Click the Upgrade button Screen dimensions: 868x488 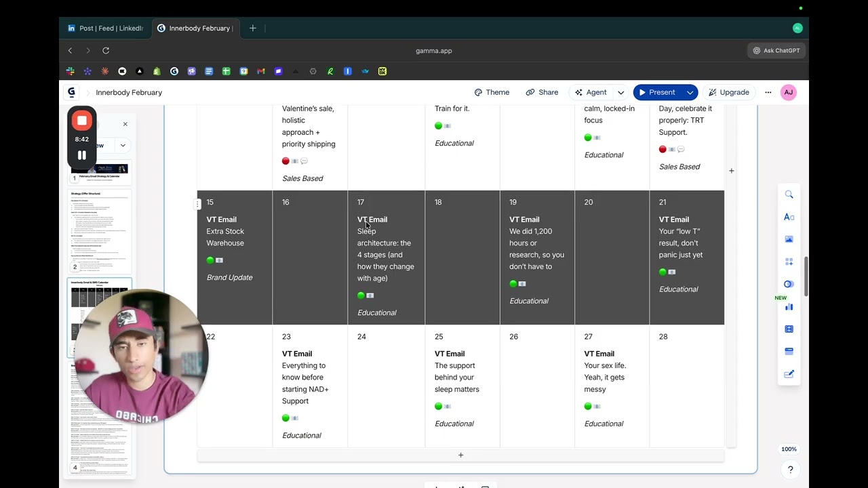729,92
